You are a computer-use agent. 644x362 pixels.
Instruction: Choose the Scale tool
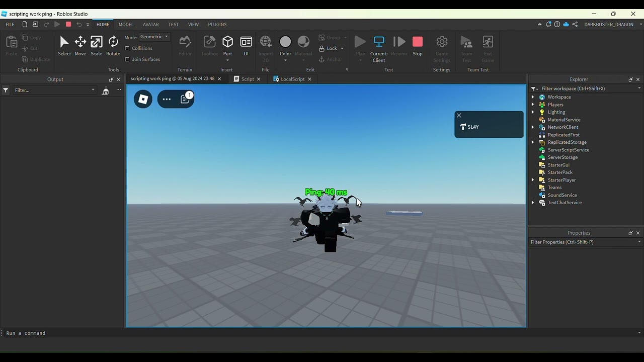tap(97, 46)
